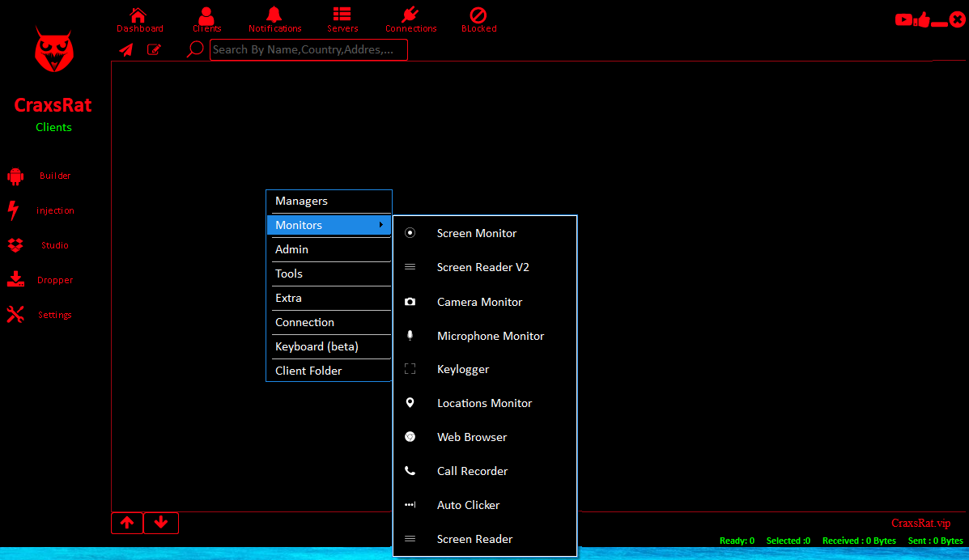Click the Auto Clicker dots icon
Viewport: 969px width, 560px height.
coord(410,505)
